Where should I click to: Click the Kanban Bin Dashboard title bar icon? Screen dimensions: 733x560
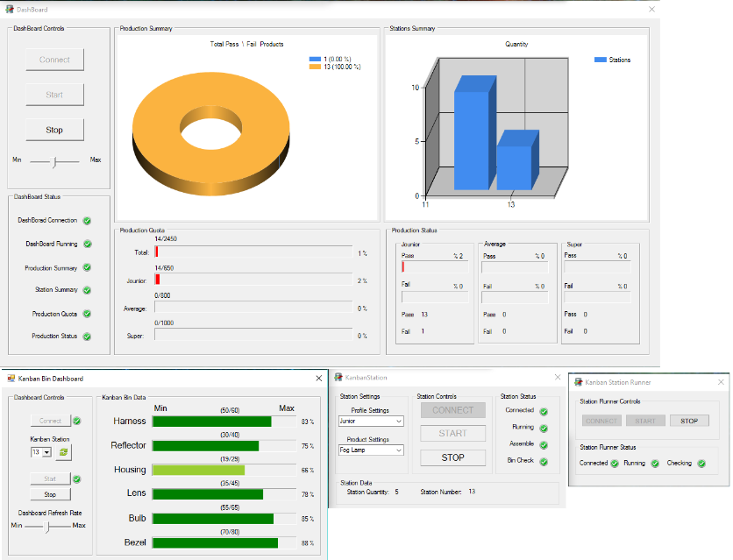[11, 379]
